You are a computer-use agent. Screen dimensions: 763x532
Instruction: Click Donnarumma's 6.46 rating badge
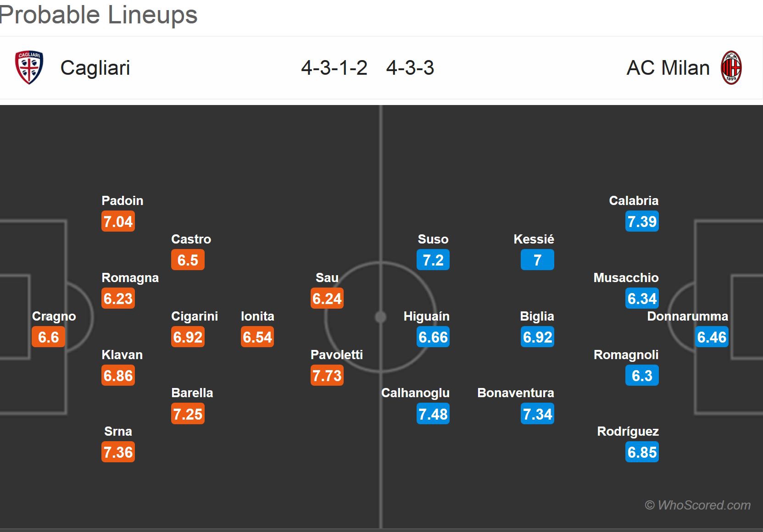coord(712,337)
